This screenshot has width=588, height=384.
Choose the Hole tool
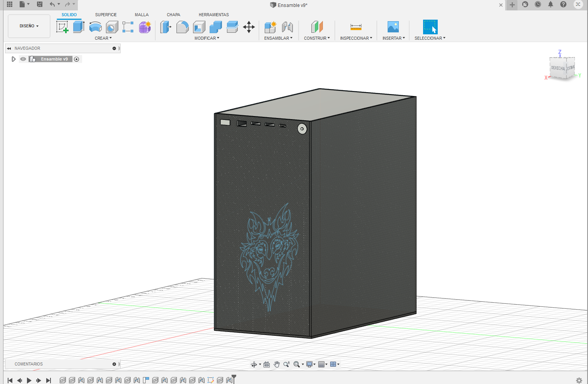112,27
